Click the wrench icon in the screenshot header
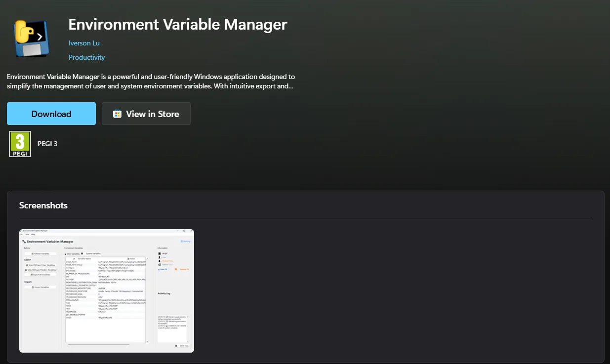This screenshot has width=610, height=364. [x=24, y=242]
